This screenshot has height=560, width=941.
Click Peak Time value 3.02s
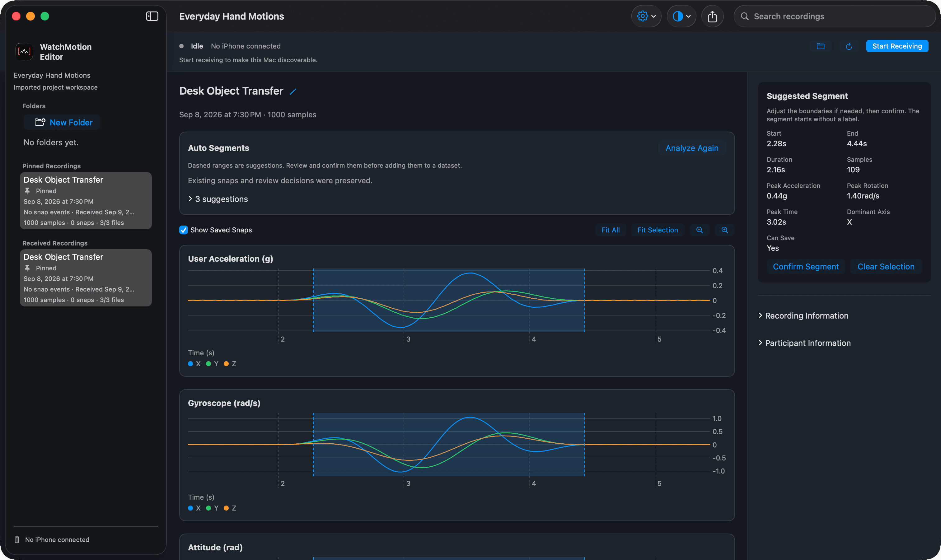776,222
